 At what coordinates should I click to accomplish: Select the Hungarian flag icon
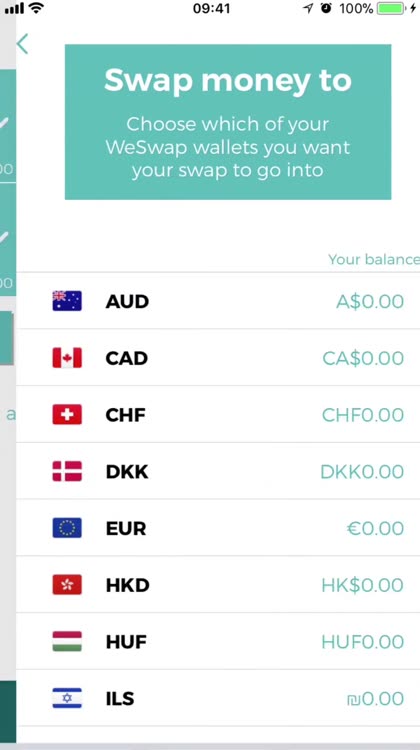tap(67, 641)
